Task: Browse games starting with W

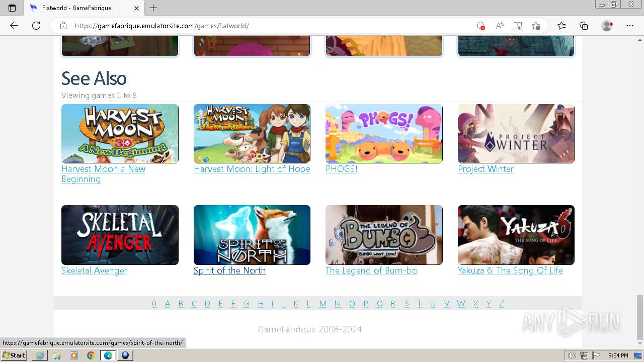Action: (461, 303)
